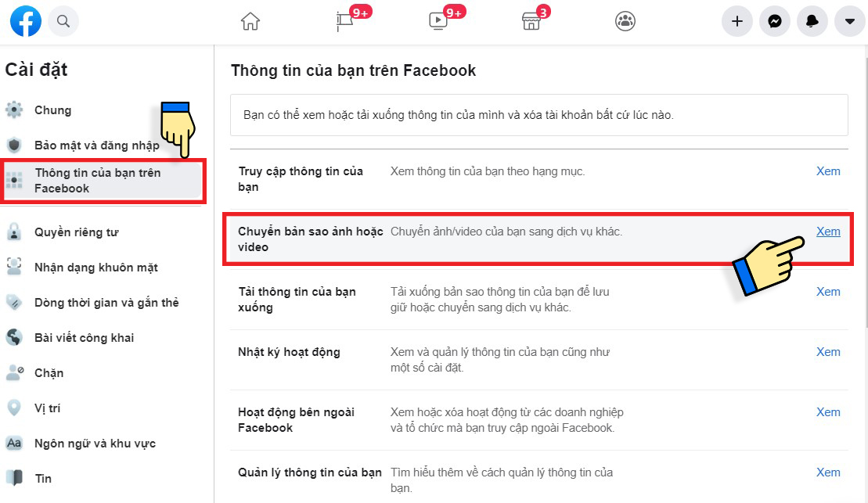Click Xem for Nhật ký hoạt động
This screenshot has width=868, height=503.
828,352
